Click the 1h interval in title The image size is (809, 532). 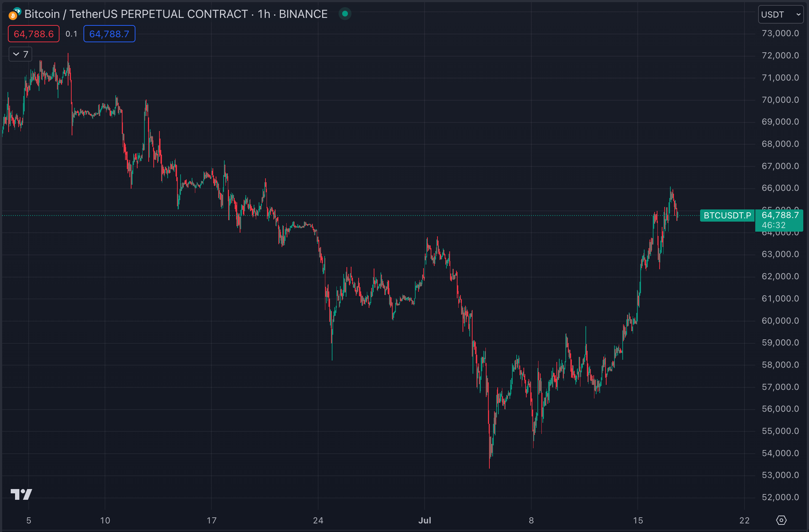pyautogui.click(x=264, y=14)
